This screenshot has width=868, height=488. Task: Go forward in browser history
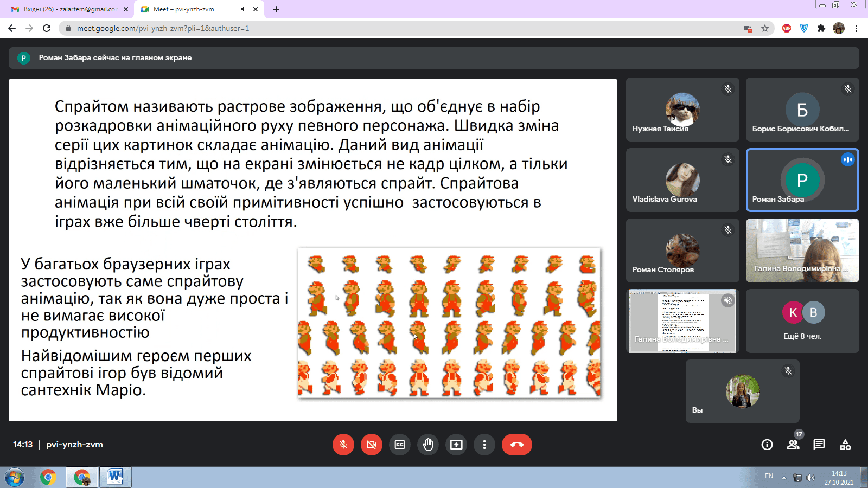click(29, 28)
